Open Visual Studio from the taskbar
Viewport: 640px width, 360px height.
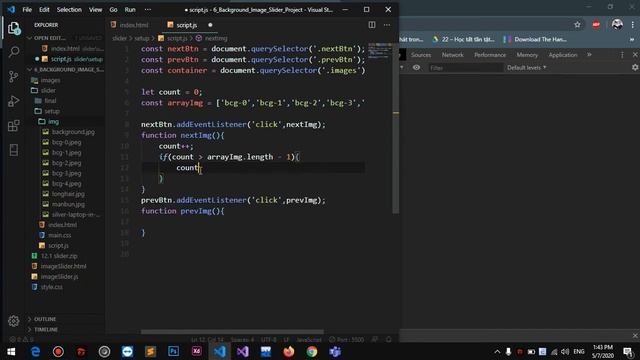click(243, 351)
